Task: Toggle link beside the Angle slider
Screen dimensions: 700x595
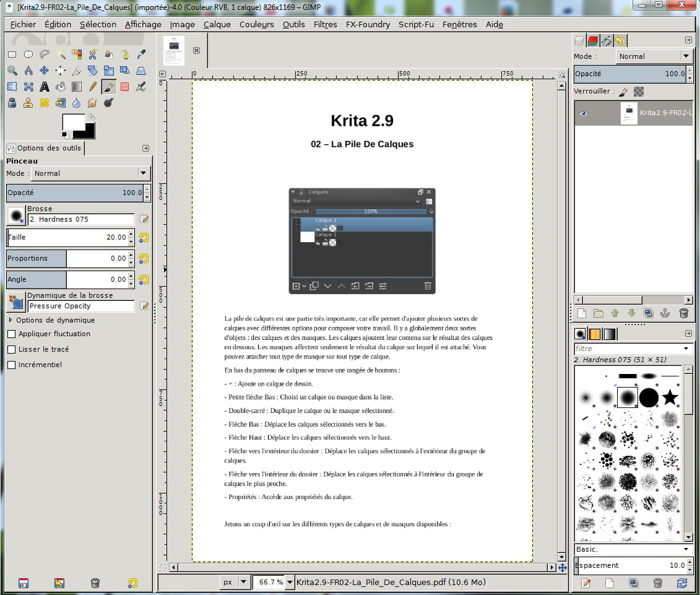Action: tap(144, 280)
